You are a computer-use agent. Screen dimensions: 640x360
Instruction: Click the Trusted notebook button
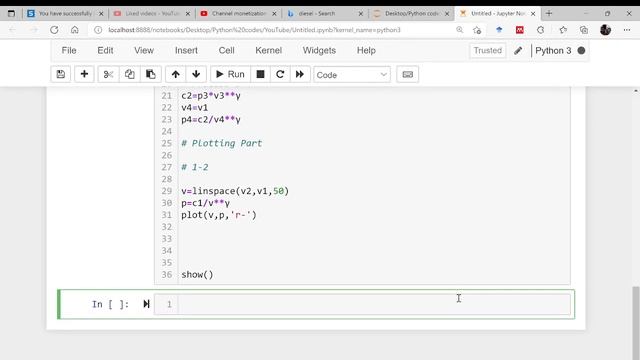(x=488, y=51)
